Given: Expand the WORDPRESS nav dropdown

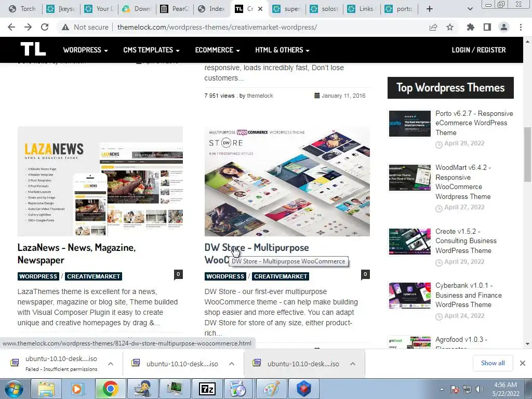Looking at the screenshot, I should coord(86,50).
